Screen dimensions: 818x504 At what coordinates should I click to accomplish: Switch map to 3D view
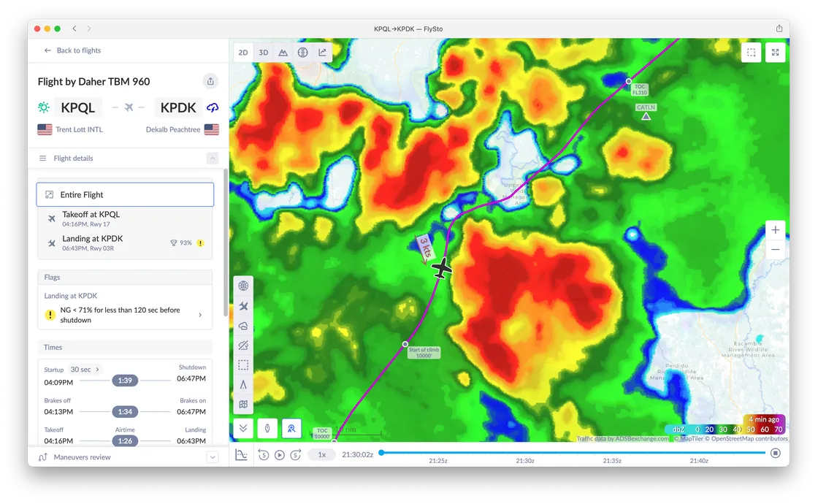264,53
